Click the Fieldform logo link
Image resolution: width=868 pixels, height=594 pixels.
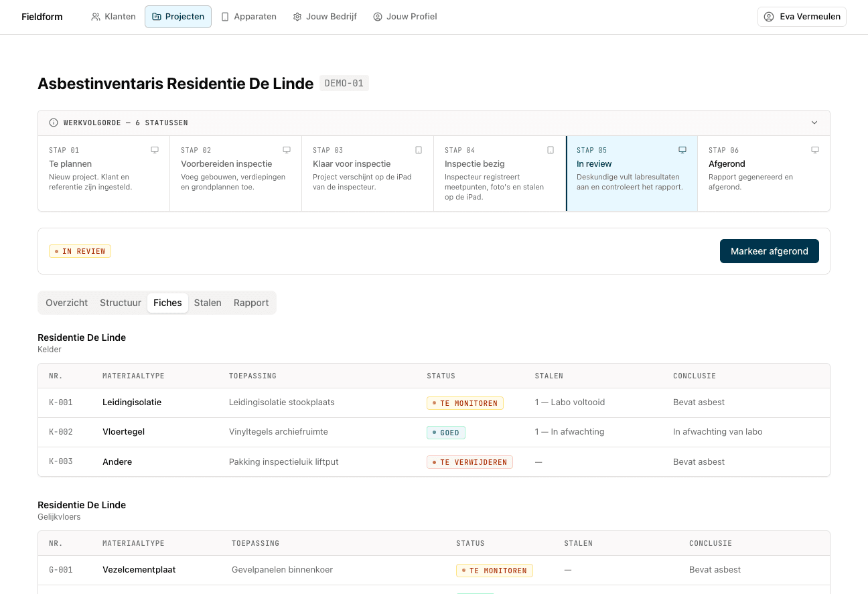[42, 17]
